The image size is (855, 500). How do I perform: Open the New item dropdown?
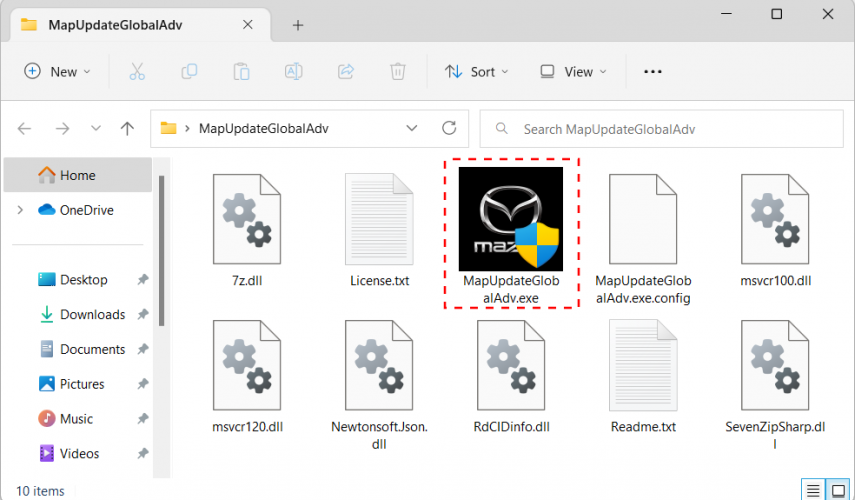pyautogui.click(x=57, y=72)
